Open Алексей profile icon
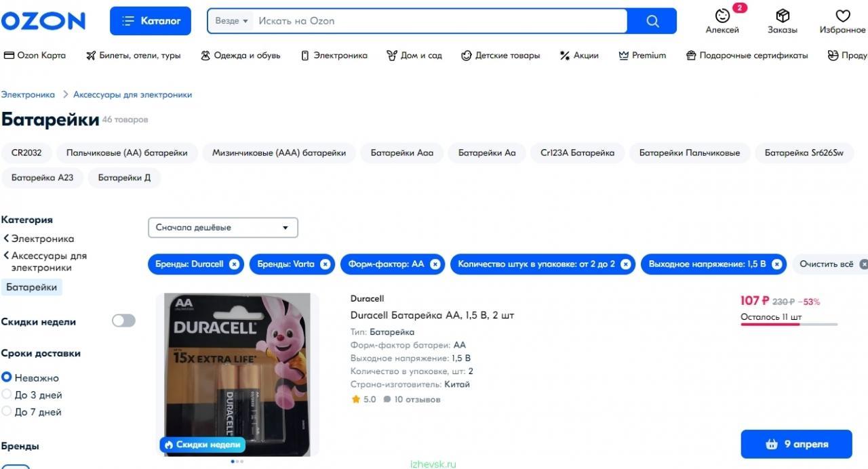The image size is (868, 469). point(722,21)
